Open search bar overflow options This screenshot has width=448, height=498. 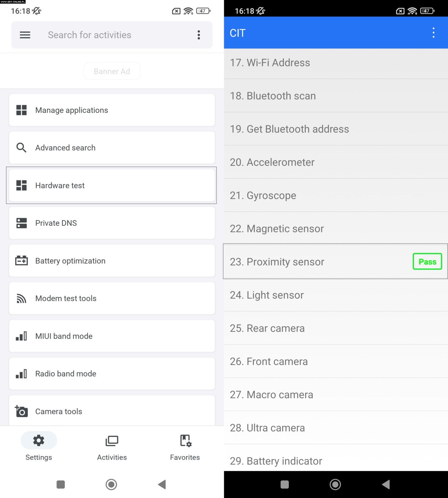click(199, 35)
